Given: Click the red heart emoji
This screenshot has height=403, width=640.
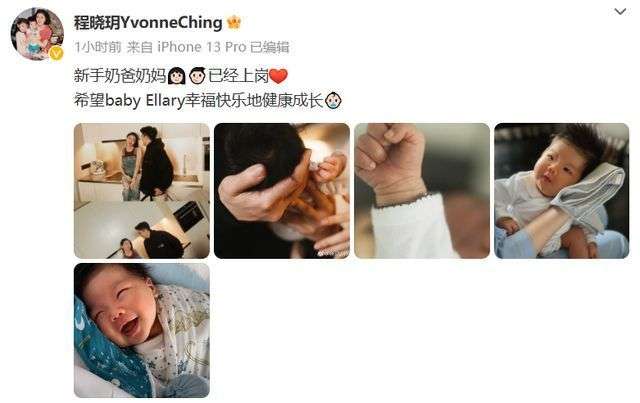Looking at the screenshot, I should (x=279, y=76).
